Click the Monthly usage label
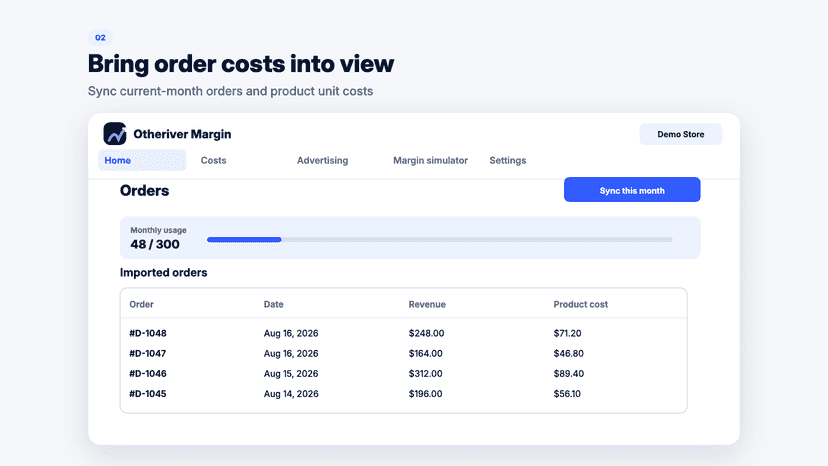828x466 pixels. click(x=158, y=230)
